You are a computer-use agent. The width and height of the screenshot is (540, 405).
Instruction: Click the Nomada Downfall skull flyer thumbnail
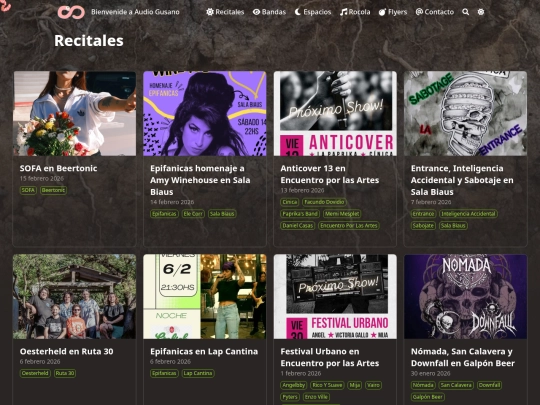pyautogui.click(x=466, y=297)
